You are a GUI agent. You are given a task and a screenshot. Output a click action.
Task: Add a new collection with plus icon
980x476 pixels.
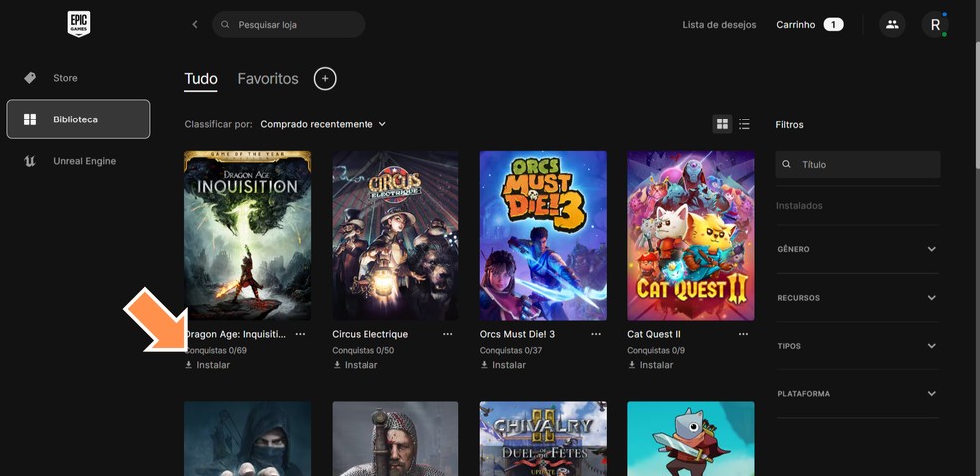pyautogui.click(x=325, y=79)
